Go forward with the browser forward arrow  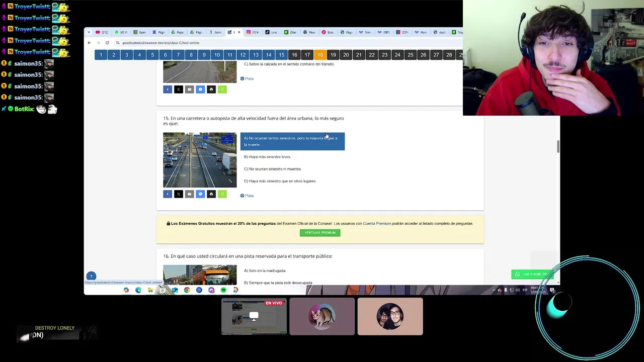98,43
